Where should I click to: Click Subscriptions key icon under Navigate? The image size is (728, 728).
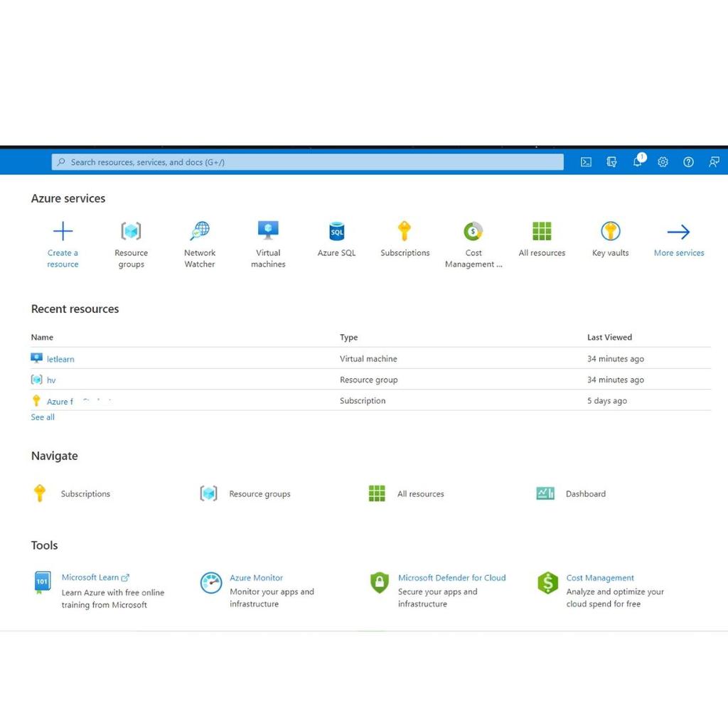coord(40,493)
